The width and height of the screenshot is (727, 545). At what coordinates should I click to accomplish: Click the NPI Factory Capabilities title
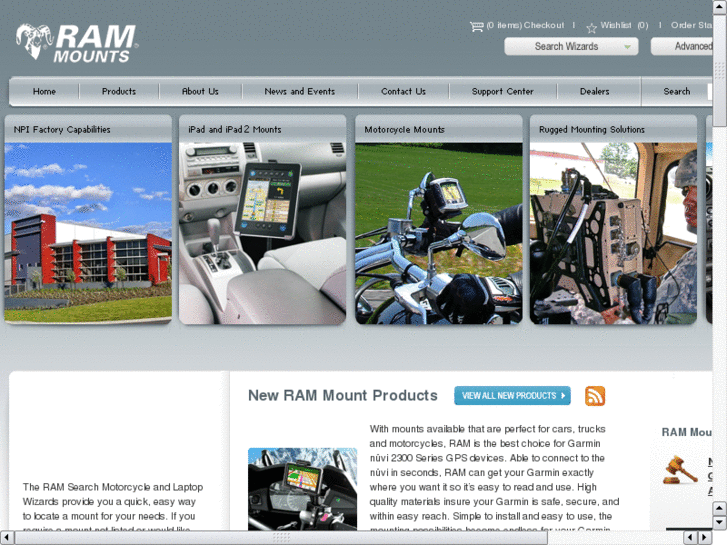pos(62,129)
